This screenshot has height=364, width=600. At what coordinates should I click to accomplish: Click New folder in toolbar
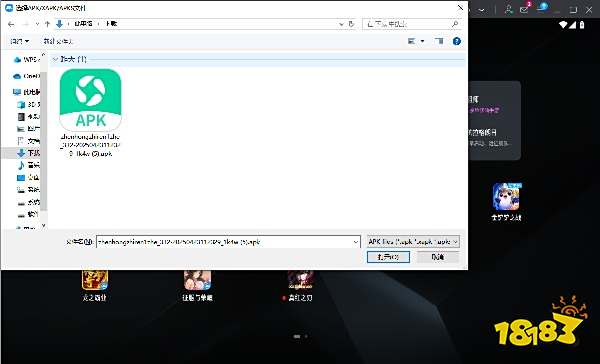click(x=57, y=41)
